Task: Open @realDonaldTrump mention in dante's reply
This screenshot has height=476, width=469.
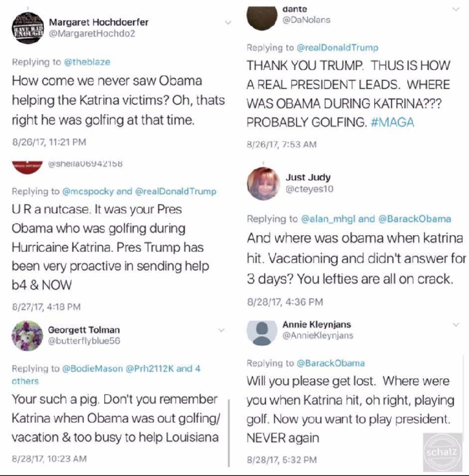Action: point(337,48)
